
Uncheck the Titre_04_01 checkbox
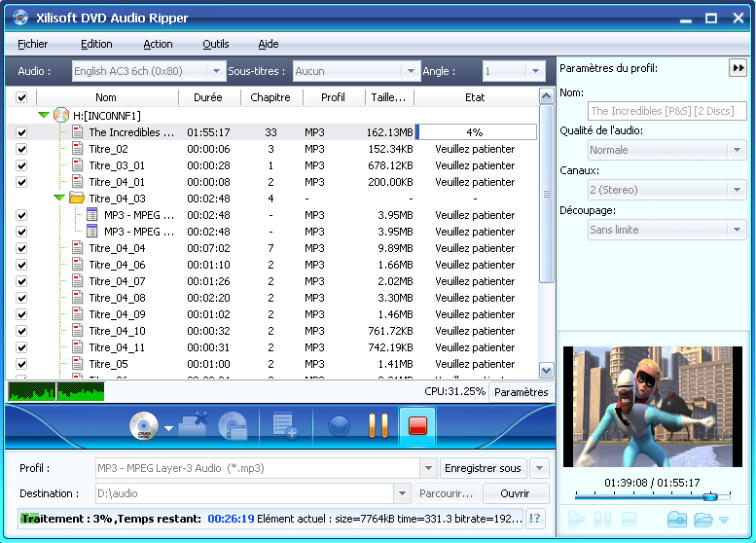click(x=21, y=182)
